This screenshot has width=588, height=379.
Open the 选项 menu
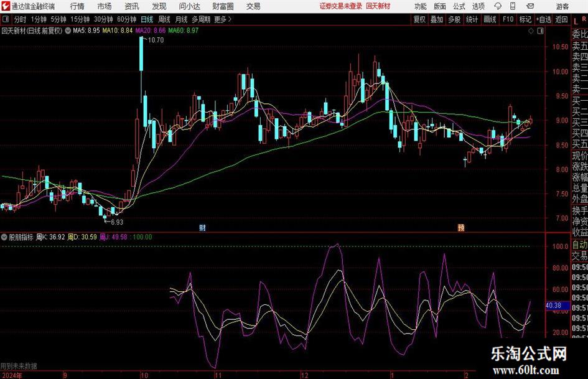tap(478, 6)
